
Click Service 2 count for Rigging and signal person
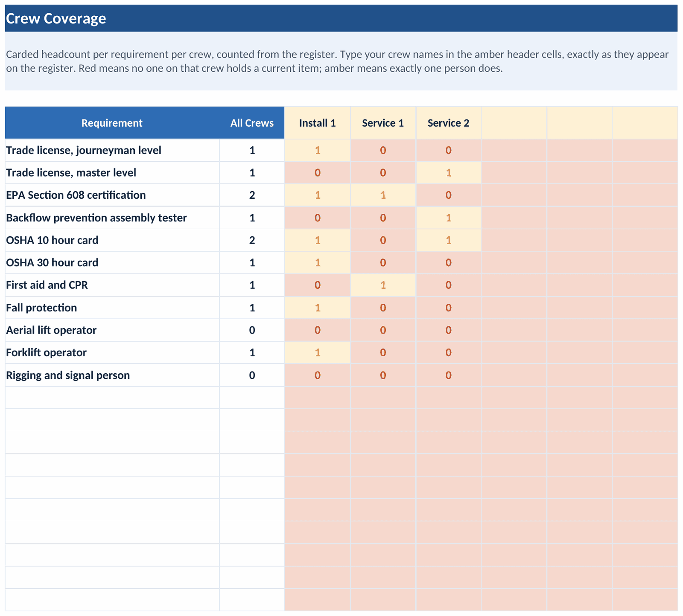449,375
